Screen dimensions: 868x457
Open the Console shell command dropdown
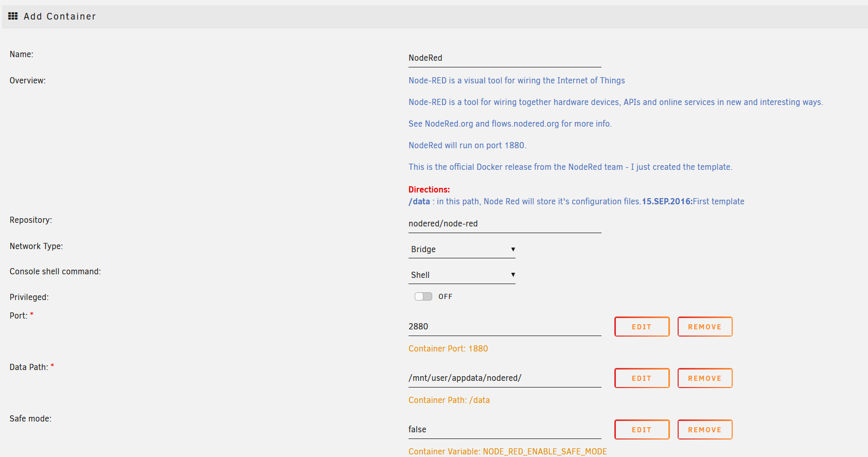(x=462, y=275)
